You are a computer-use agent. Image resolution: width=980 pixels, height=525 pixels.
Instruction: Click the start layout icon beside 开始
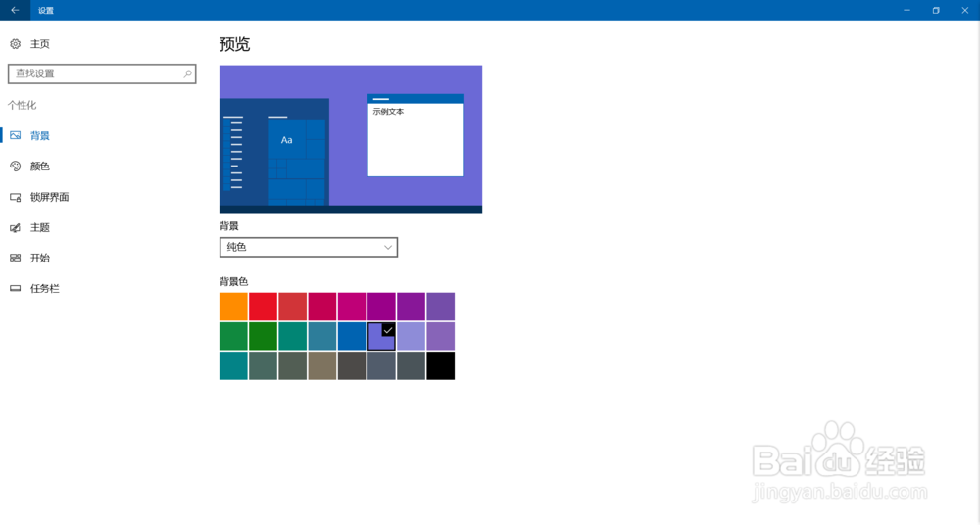tap(15, 259)
